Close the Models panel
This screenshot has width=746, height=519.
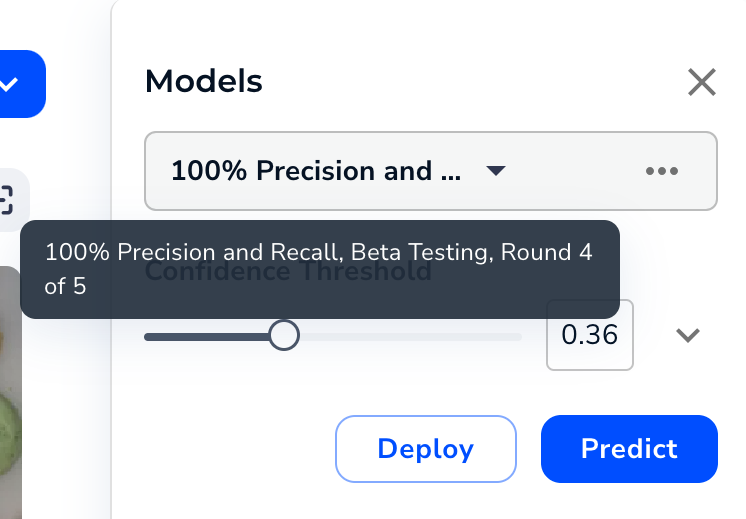702,82
